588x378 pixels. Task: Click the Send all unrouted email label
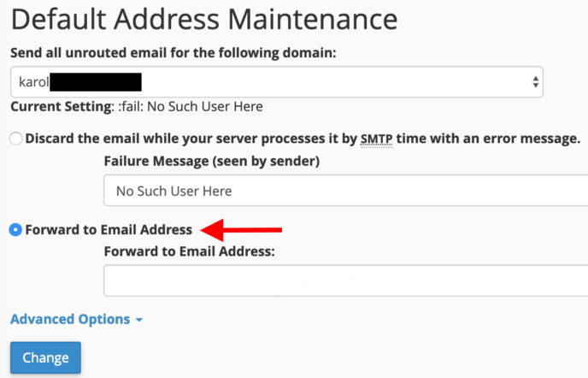[x=173, y=53]
